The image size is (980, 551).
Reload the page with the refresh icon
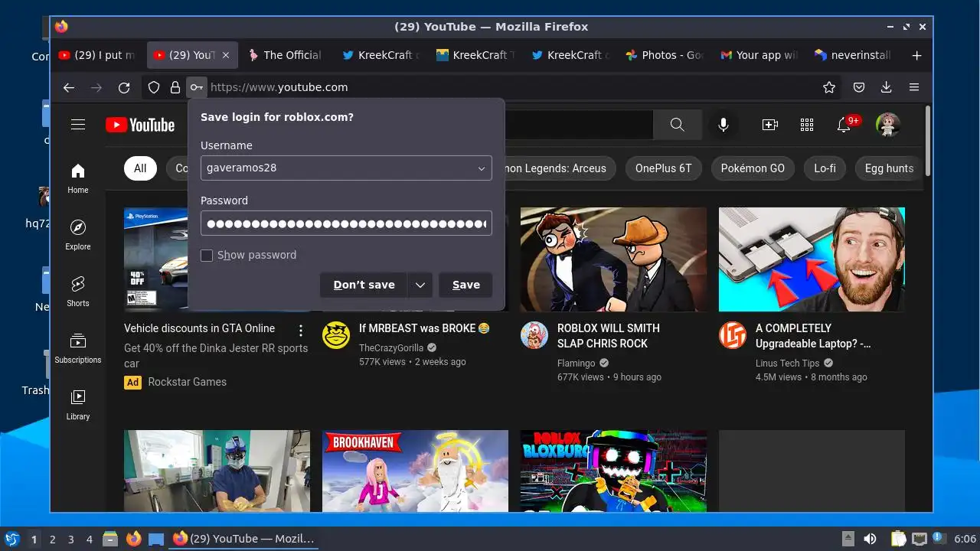(124, 87)
